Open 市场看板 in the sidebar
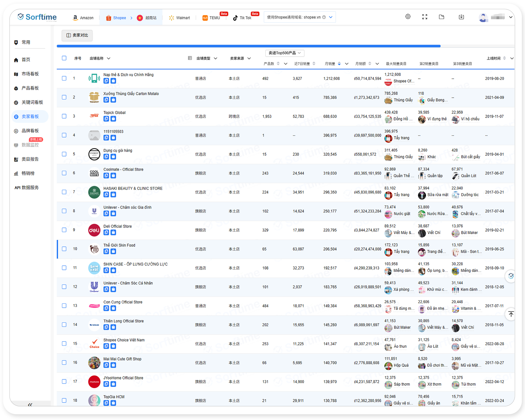525x420 pixels. [x=30, y=74]
